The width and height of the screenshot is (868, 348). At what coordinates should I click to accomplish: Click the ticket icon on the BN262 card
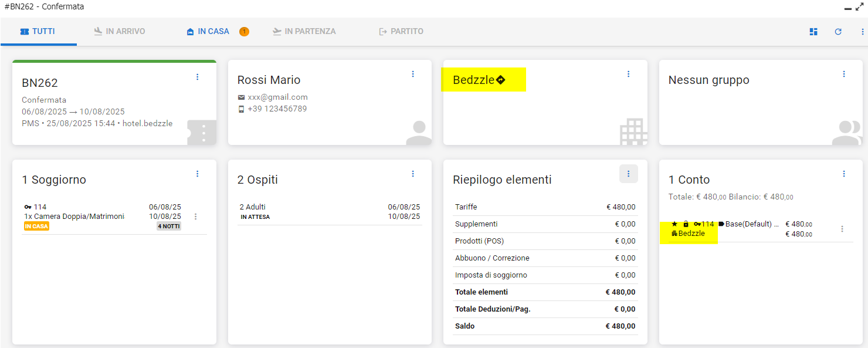(x=202, y=133)
